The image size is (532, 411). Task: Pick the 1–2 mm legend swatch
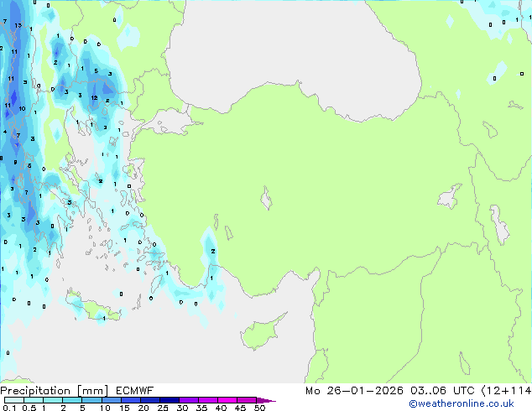coord(53,400)
